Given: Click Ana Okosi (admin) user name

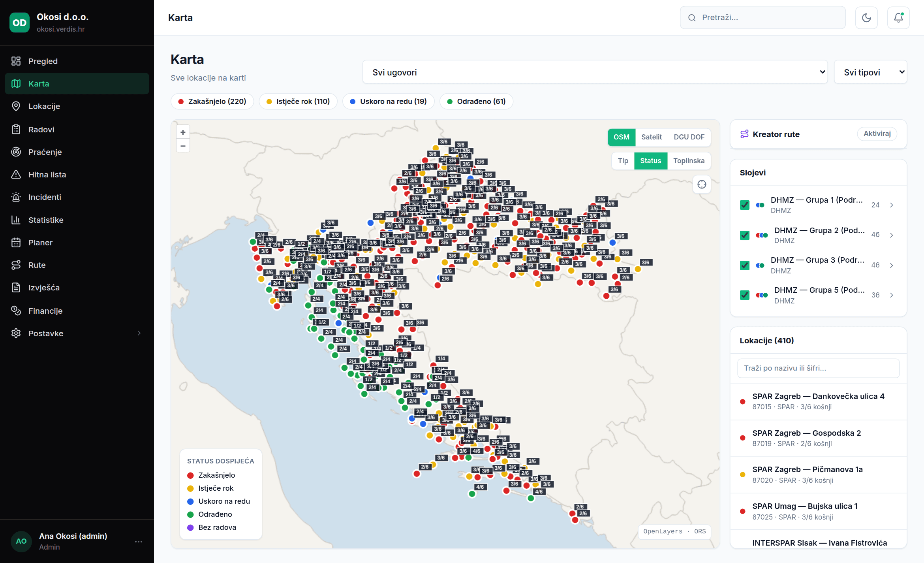Looking at the screenshot, I should (x=73, y=536).
